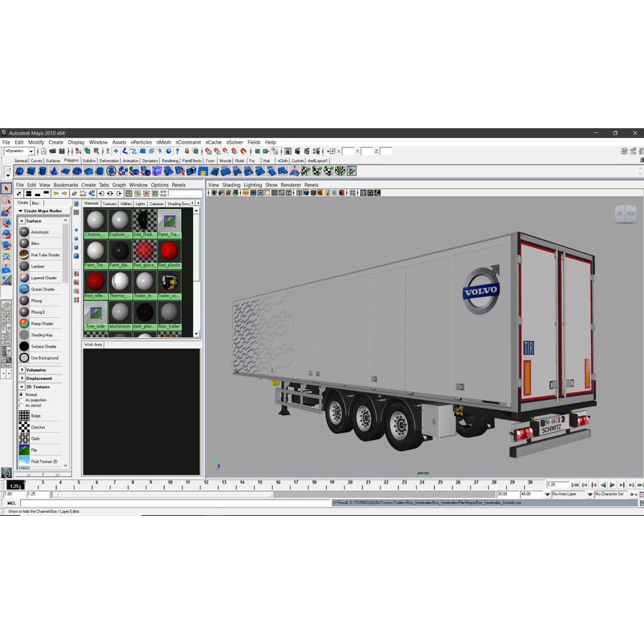
Task: Create a polygon cube from shelf
Action: pyautogui.click(x=31, y=171)
